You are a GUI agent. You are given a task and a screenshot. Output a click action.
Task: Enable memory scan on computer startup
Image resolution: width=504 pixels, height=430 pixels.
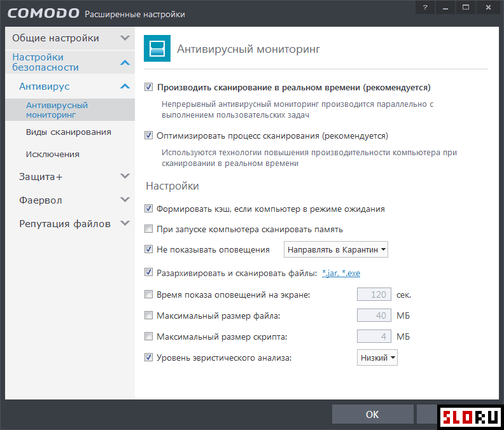click(x=148, y=229)
